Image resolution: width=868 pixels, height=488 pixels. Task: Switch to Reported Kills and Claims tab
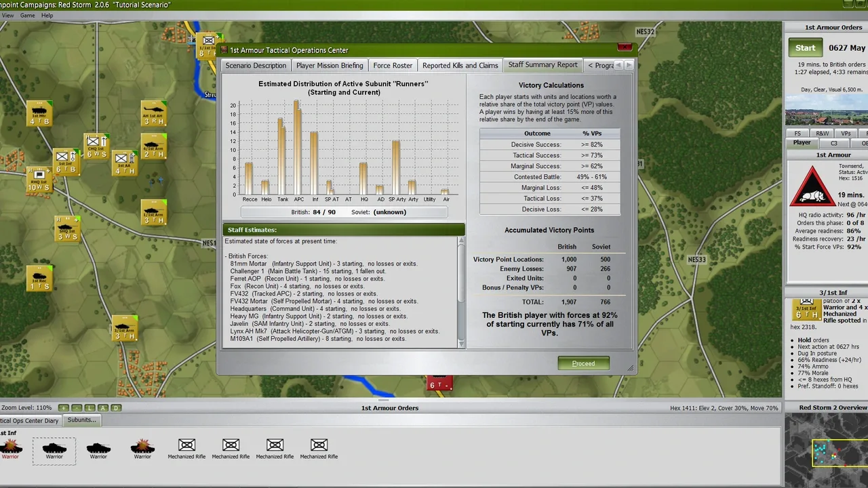point(460,66)
